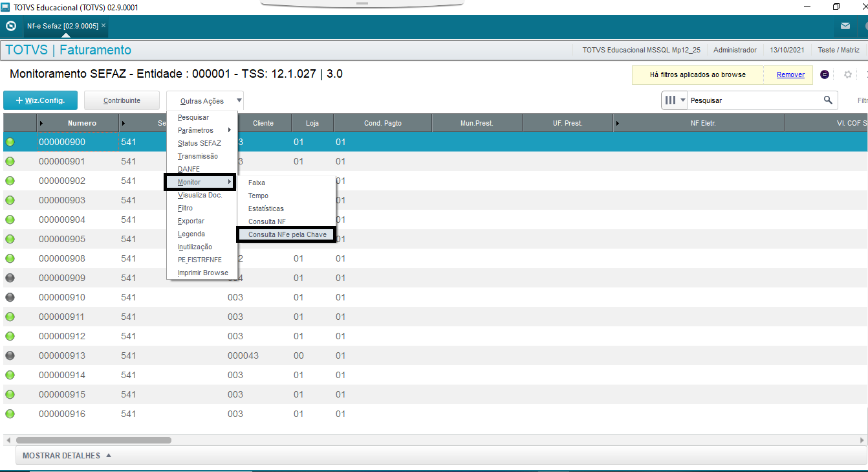The width and height of the screenshot is (868, 472).
Task: Click the 000000909 number cell
Action: (x=62, y=278)
